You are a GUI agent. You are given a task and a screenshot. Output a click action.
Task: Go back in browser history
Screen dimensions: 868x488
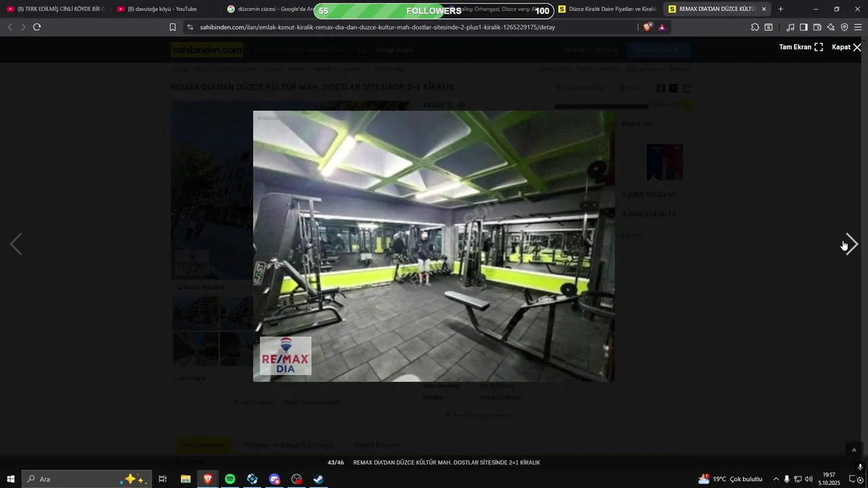(9, 27)
